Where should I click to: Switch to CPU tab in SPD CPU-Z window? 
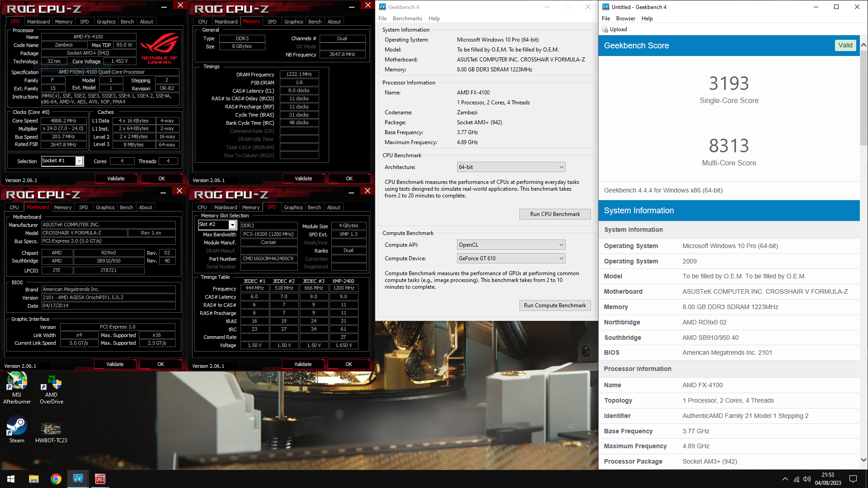202,207
